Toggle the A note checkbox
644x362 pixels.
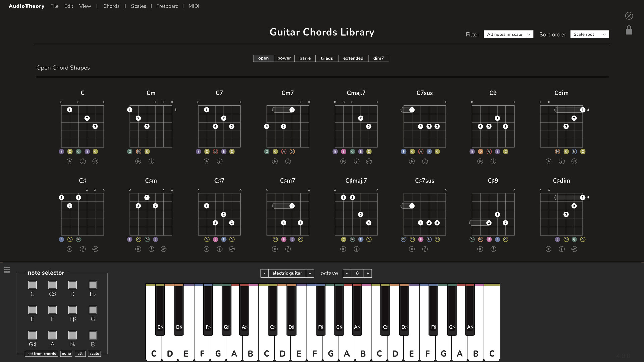tap(52, 335)
